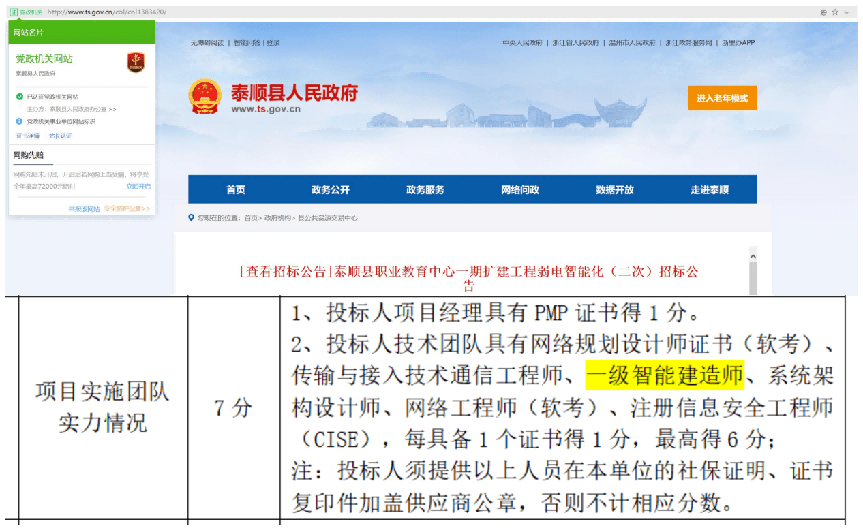Click the national emblem logo of Taishun County
The image size is (863, 530).
[205, 97]
